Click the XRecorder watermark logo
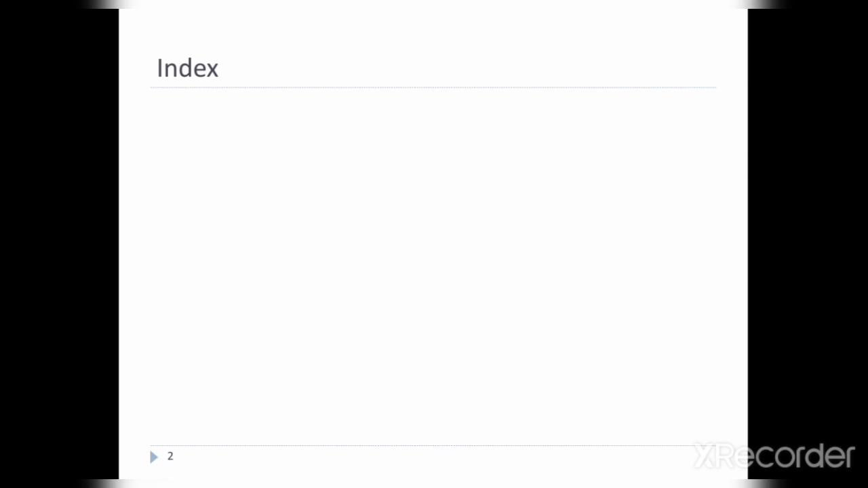868x488 pixels. (774, 456)
